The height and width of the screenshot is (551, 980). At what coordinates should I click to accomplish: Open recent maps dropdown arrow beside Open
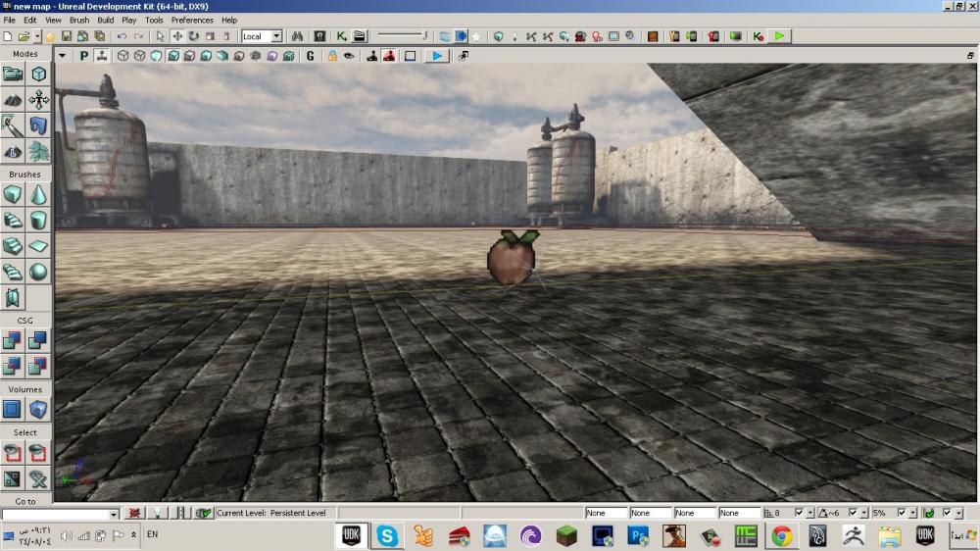[37, 36]
